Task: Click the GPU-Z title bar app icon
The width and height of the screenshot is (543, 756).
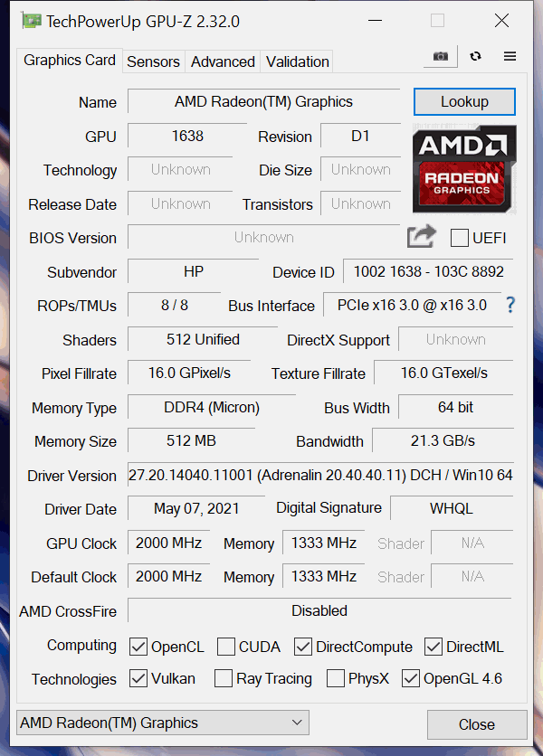Action: coord(31,21)
